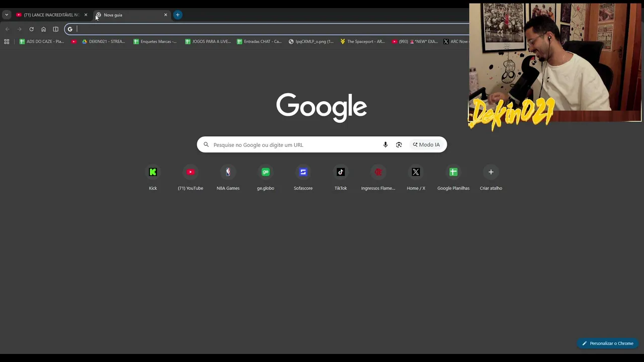
Task: Toggle the side panel icon
Action: pos(55,29)
